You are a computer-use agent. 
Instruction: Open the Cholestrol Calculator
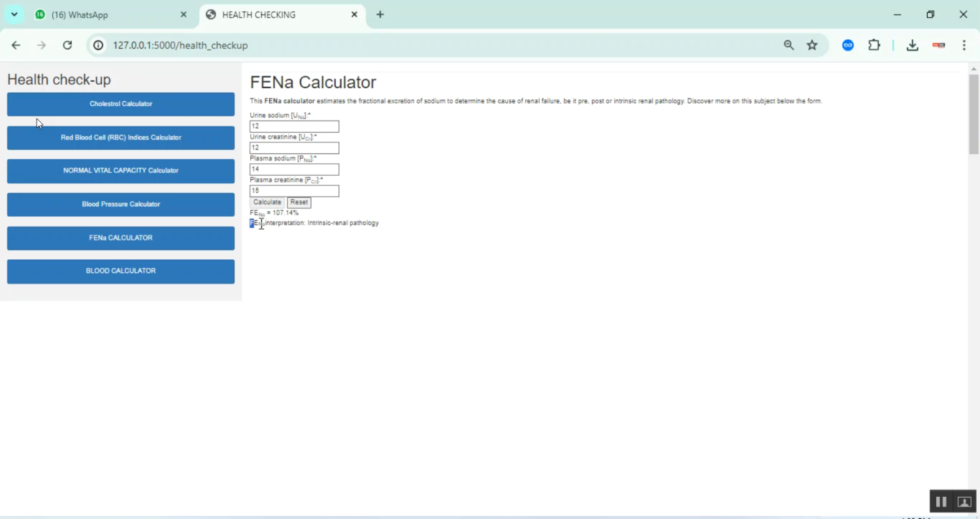point(121,104)
